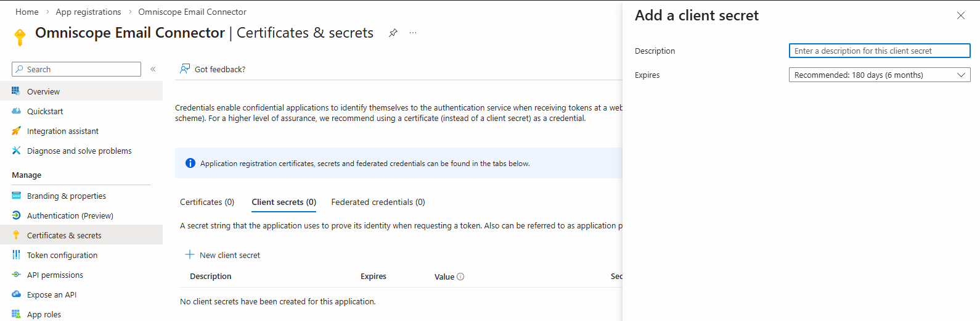The image size is (980, 321).
Task: Click the Authentication (Preview) icon
Action: pos(16,215)
